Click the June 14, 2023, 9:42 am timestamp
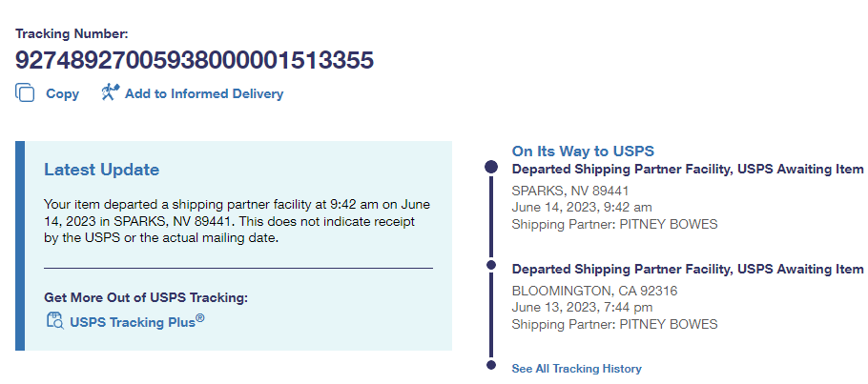The height and width of the screenshot is (384, 868). click(x=582, y=207)
